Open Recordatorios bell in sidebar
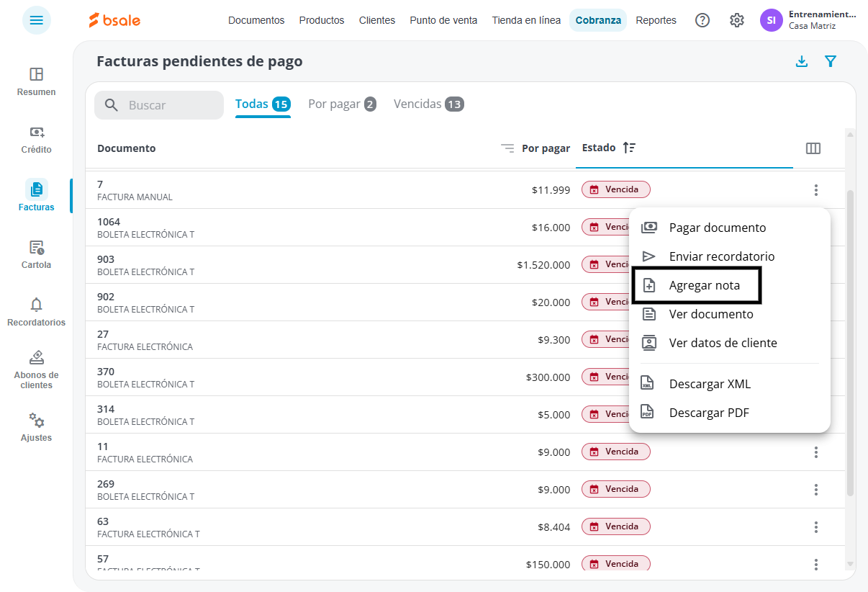 37,312
